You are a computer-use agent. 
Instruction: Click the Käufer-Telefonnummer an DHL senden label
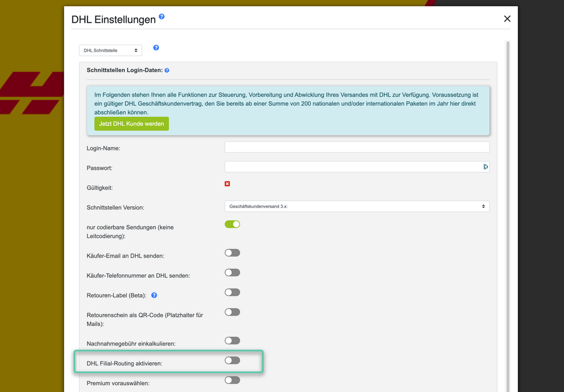click(x=138, y=276)
